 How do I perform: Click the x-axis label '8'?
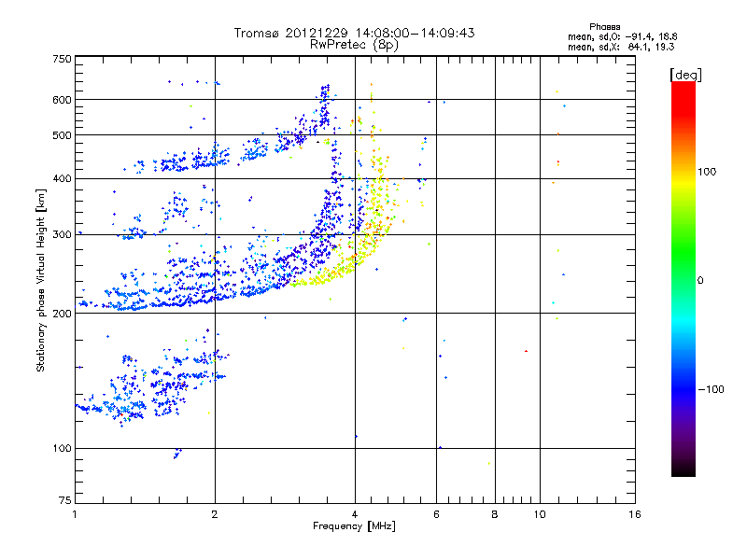coord(495,514)
